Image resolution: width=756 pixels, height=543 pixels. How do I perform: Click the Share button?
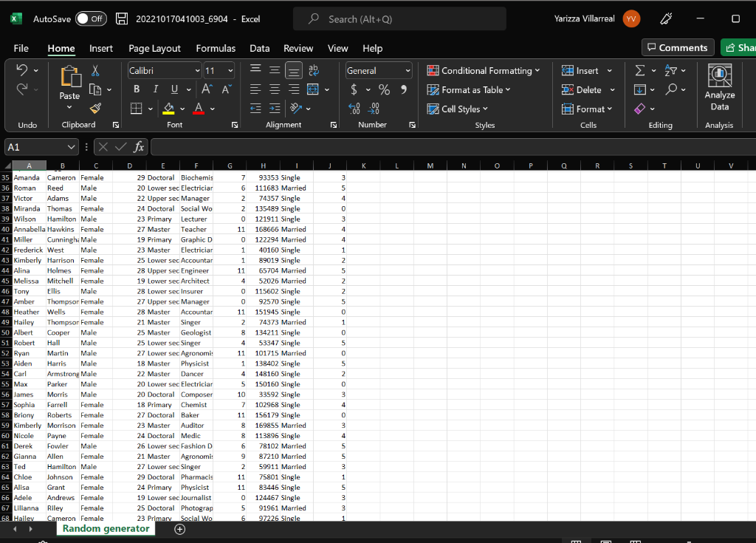coord(738,47)
